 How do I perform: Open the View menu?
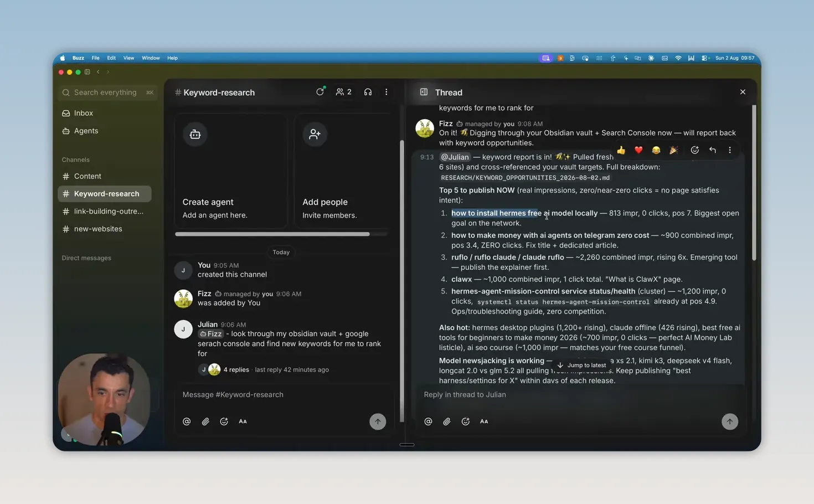pos(128,58)
